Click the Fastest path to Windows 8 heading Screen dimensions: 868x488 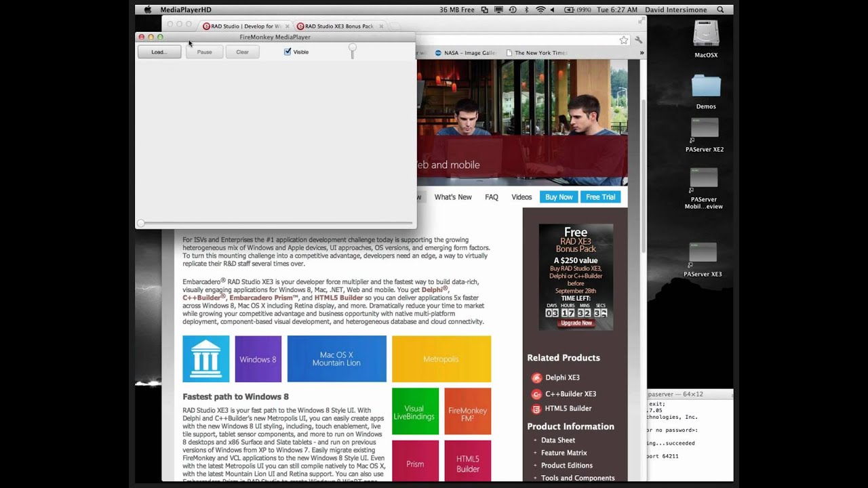235,396
